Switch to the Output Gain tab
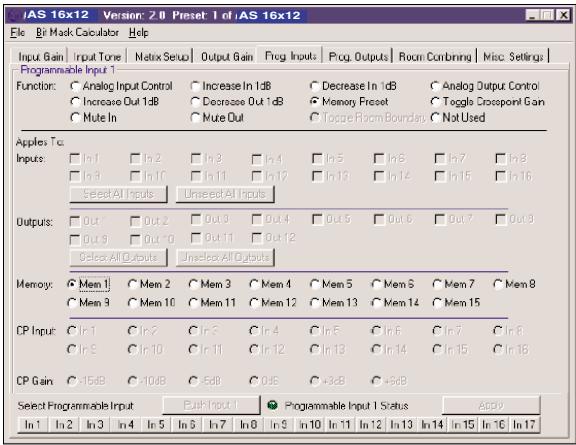This screenshot has height=445, width=576. point(227,57)
